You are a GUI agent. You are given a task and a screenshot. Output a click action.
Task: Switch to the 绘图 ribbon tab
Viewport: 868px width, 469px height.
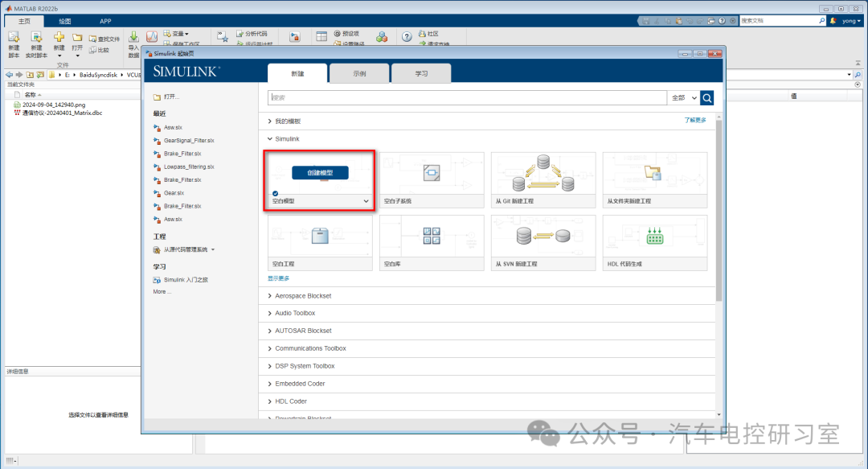coord(65,20)
